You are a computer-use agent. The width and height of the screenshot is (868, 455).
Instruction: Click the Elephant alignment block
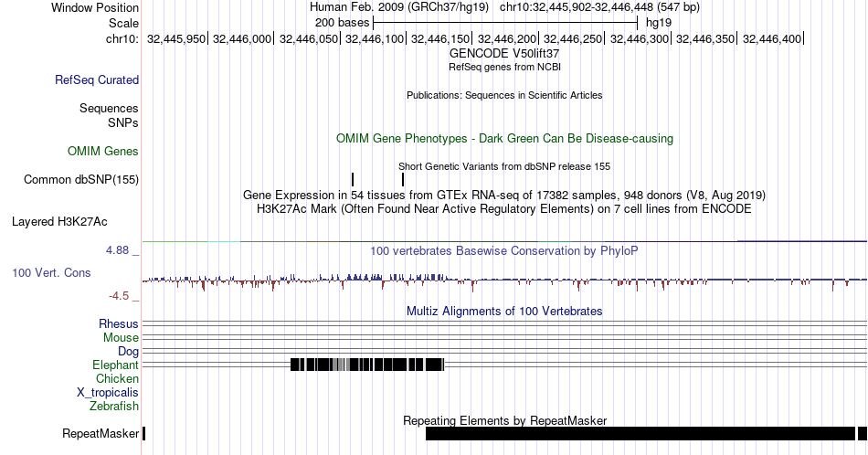[367, 365]
